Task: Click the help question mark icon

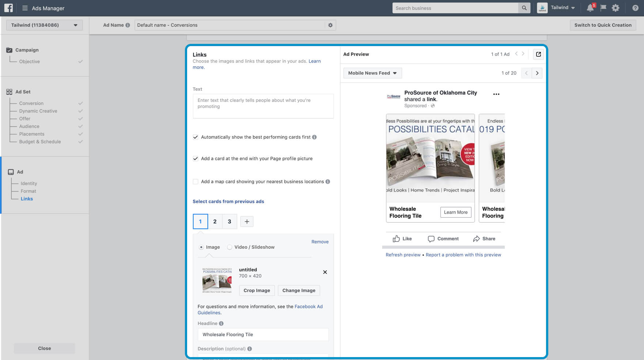Action: pos(635,8)
